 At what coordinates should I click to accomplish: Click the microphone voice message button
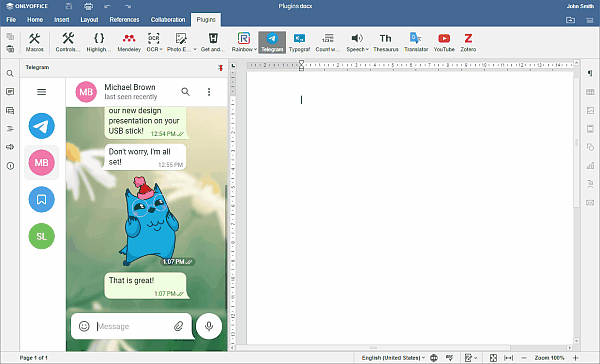click(x=209, y=326)
